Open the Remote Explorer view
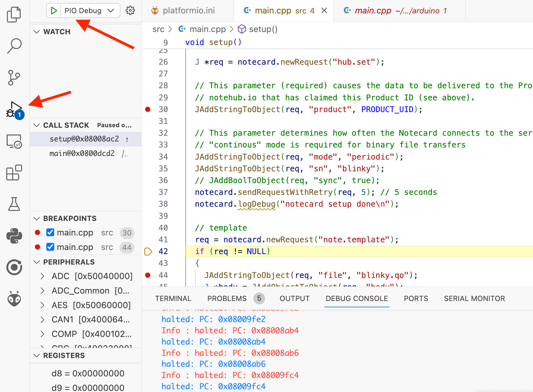 (x=14, y=141)
